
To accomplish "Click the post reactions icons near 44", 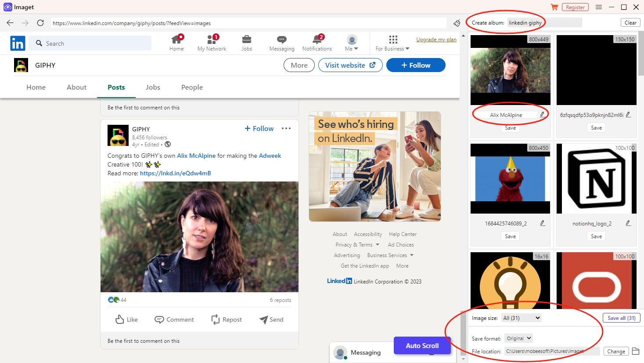I will click(113, 300).
